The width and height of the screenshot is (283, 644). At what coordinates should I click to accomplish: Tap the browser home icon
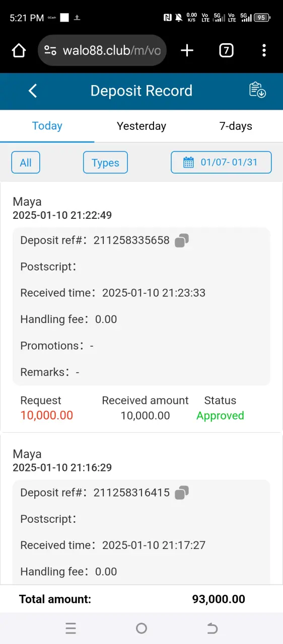[x=19, y=50]
